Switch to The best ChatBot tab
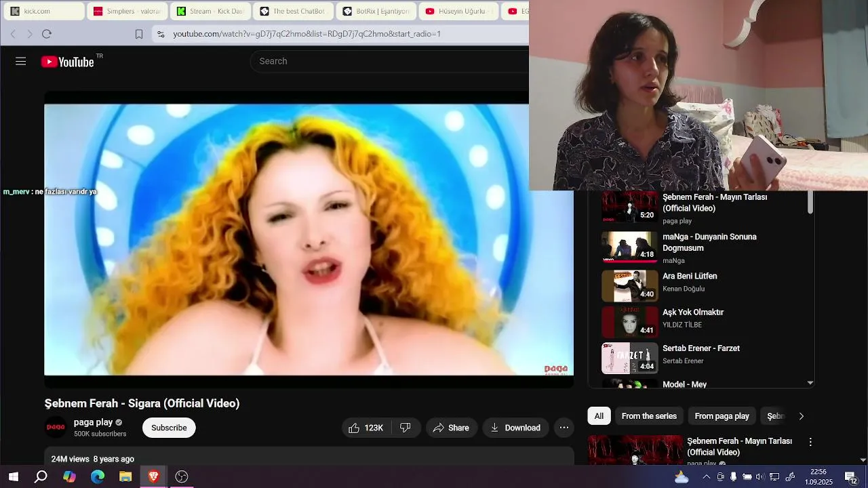 click(293, 11)
